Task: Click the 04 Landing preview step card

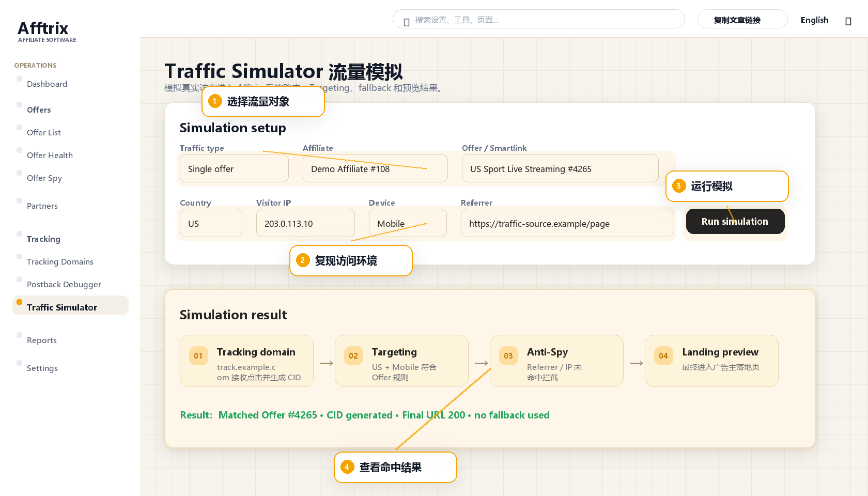Action: pyautogui.click(x=711, y=361)
